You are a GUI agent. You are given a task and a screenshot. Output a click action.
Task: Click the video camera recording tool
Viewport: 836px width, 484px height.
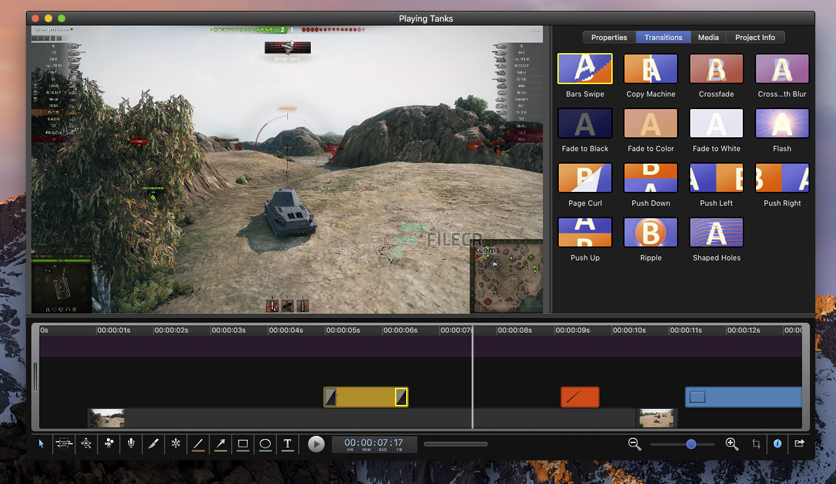tap(109, 443)
